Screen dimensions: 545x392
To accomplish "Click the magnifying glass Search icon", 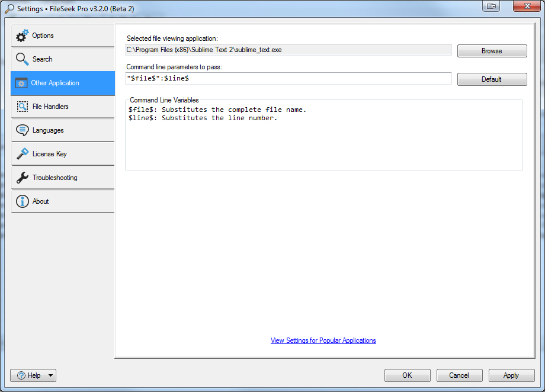I will click(x=22, y=59).
